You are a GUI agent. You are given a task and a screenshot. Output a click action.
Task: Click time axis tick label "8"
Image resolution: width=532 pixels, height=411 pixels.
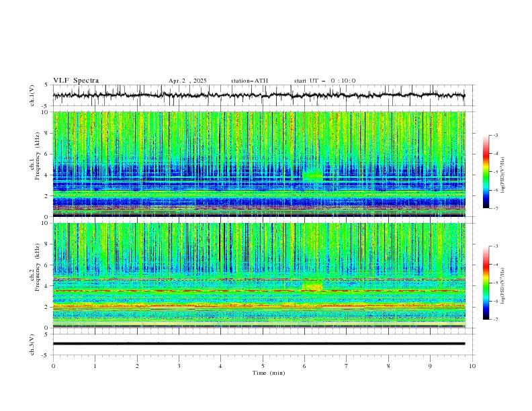pos(388,366)
